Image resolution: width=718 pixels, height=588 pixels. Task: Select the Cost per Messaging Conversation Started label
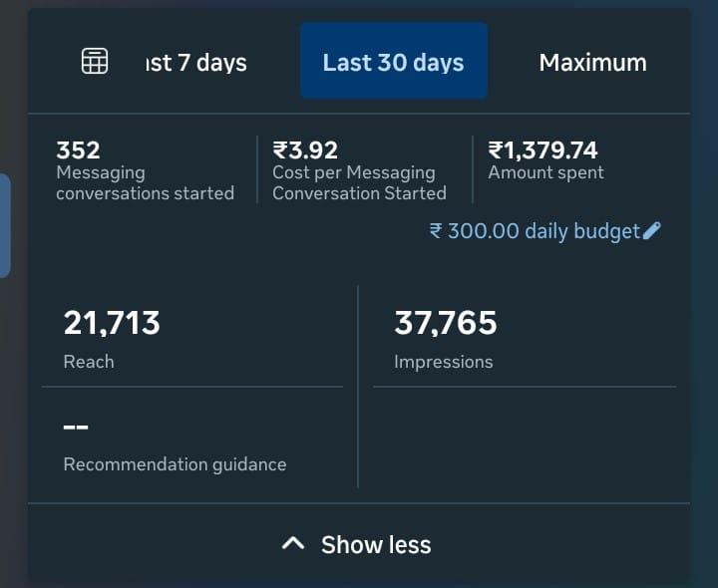tap(359, 183)
